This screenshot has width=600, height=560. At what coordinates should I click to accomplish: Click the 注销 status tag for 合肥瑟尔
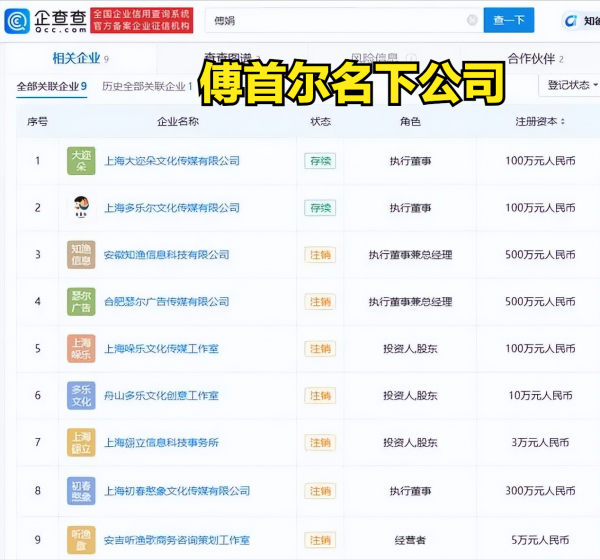tap(320, 302)
